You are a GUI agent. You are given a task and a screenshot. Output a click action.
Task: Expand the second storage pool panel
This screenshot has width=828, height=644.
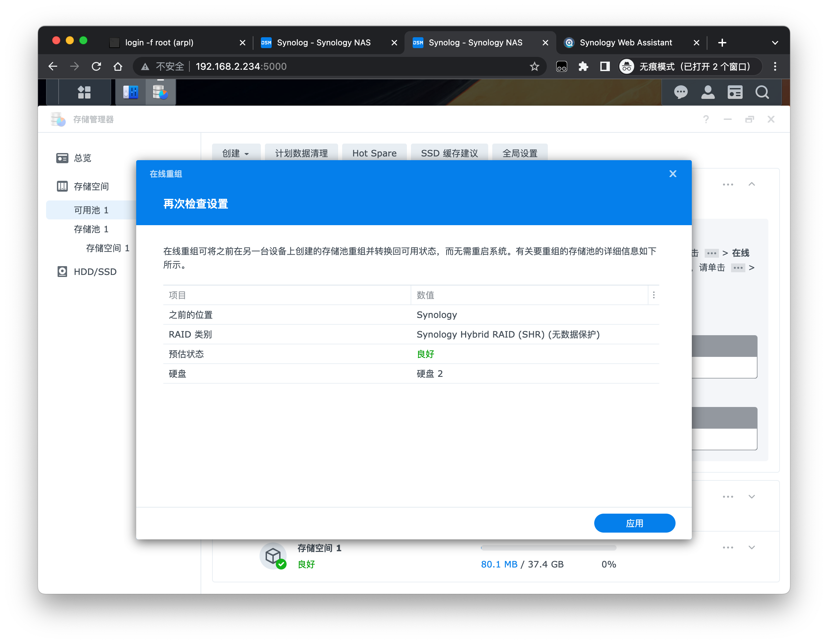tap(751, 496)
